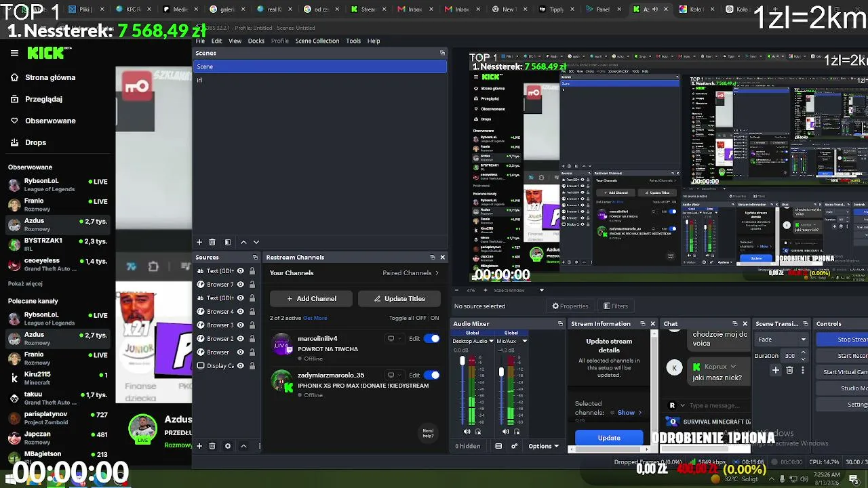Image resolution: width=868 pixels, height=488 pixels.
Task: Move scene down with the arrow icon
Action: (x=256, y=242)
